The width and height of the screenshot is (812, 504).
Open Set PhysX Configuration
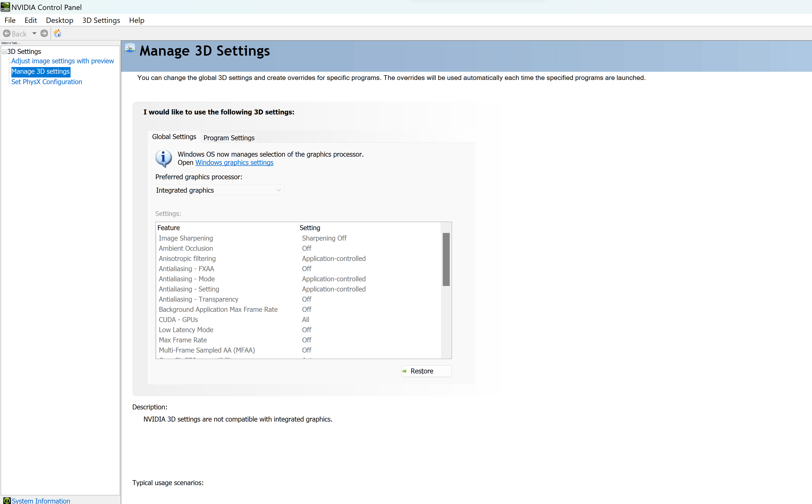point(47,82)
